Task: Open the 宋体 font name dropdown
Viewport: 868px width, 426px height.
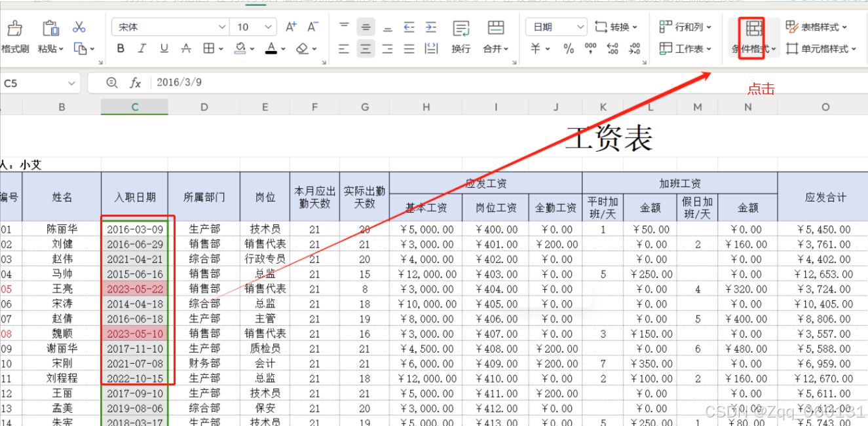Action: click(x=221, y=27)
